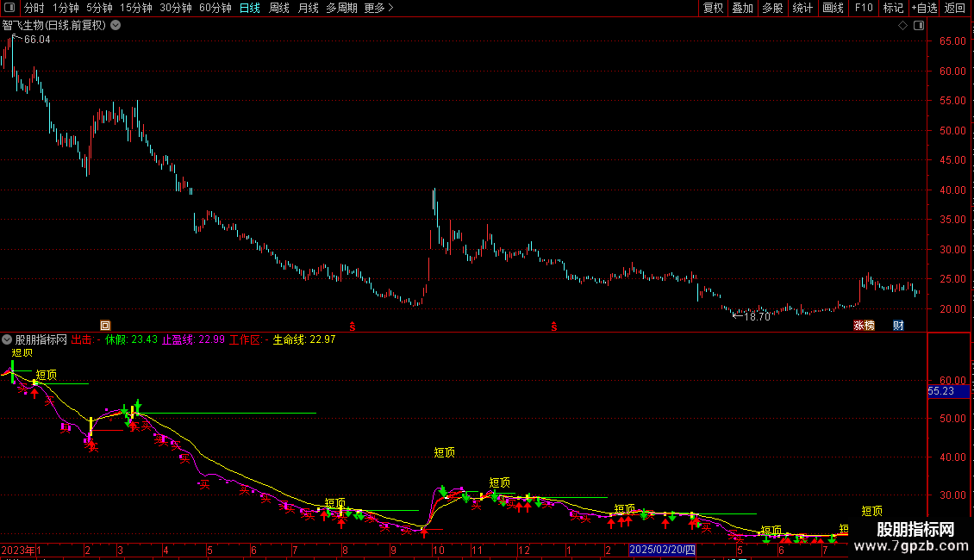Viewport: 974px width, 560px height.
Task: Open the 智飞生物 chart title dropdown
Action: pyautogui.click(x=116, y=26)
